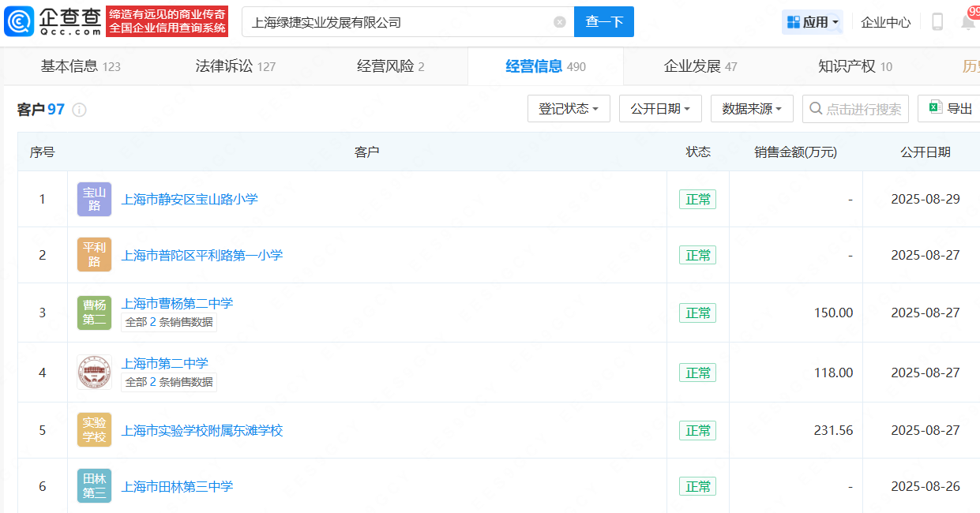This screenshot has height=513, width=980.
Task: Open the mobile phone icon in header
Action: tap(937, 22)
